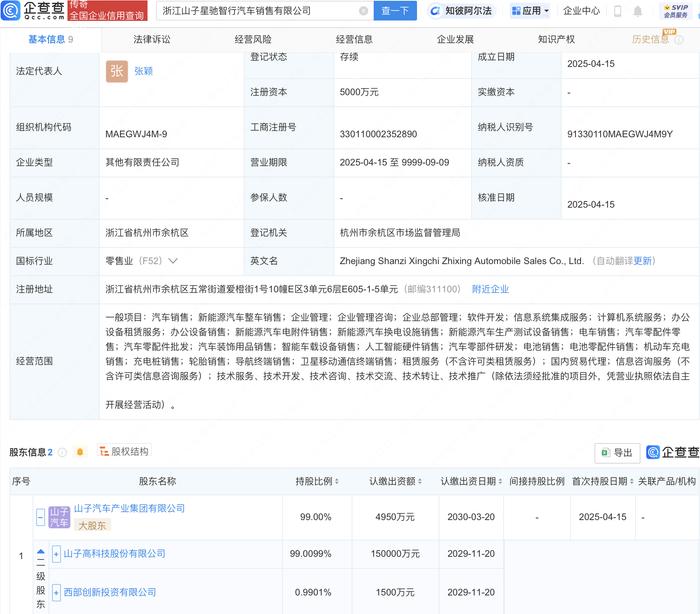Image resolution: width=700 pixels, height=614 pixels.
Task: Click 存续 registration status value
Action: pyautogui.click(x=349, y=57)
